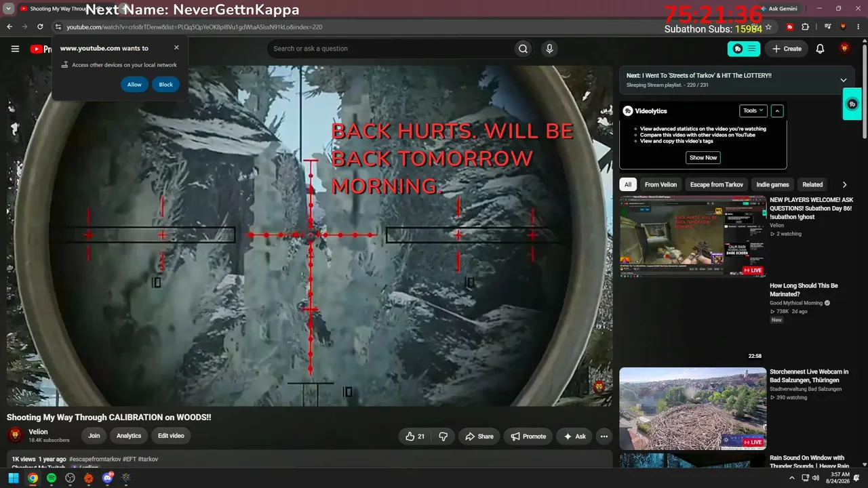Screen dimensions: 868x488
Task: Bookmark this page with the star icon
Action: pyautogui.click(x=768, y=27)
